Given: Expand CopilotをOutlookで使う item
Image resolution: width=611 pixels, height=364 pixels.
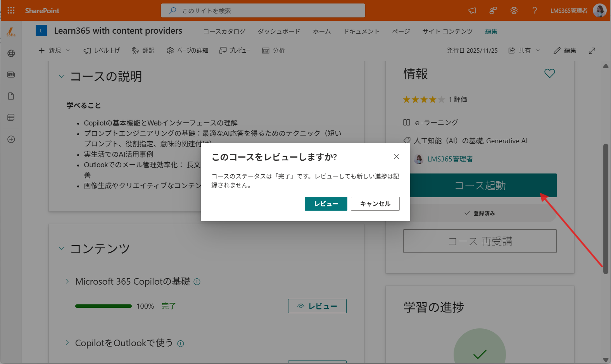Looking at the screenshot, I should (67, 343).
